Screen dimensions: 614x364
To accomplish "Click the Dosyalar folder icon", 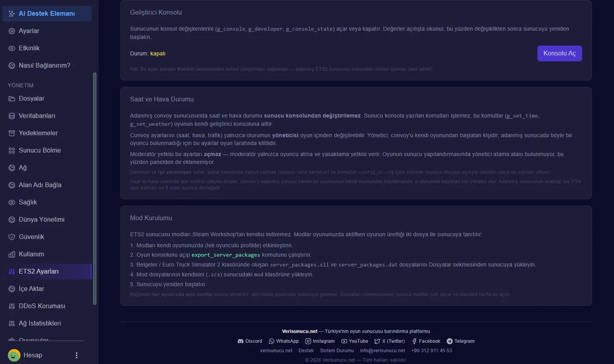I will [12, 99].
